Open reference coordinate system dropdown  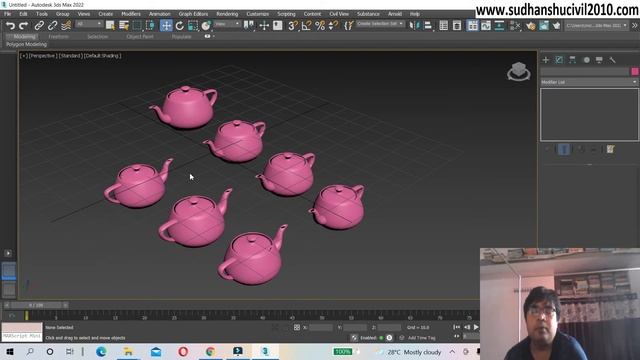coord(227,24)
